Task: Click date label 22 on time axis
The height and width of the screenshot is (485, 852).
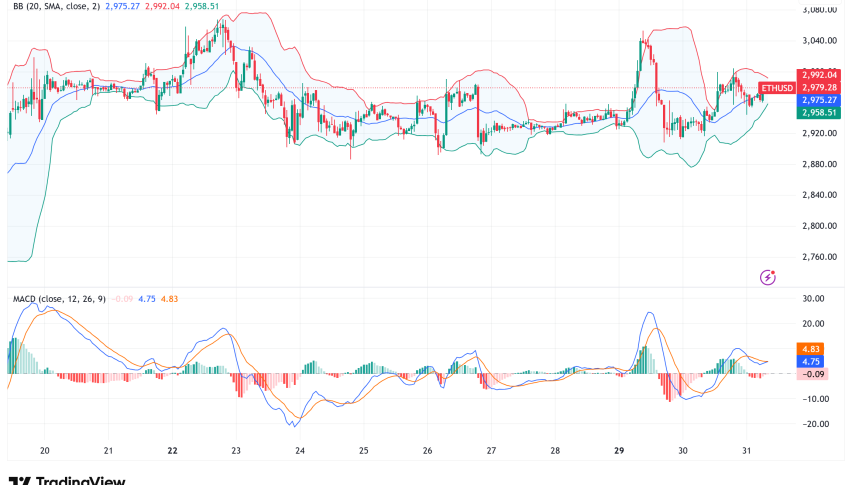Action: pos(173,451)
